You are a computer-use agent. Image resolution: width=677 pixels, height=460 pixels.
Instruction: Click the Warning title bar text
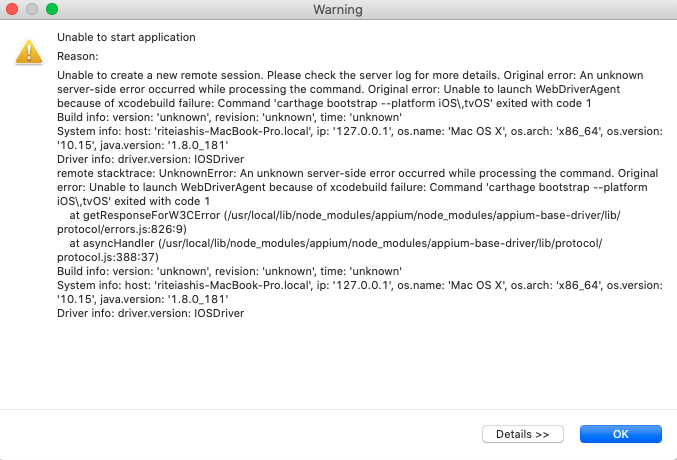(338, 10)
